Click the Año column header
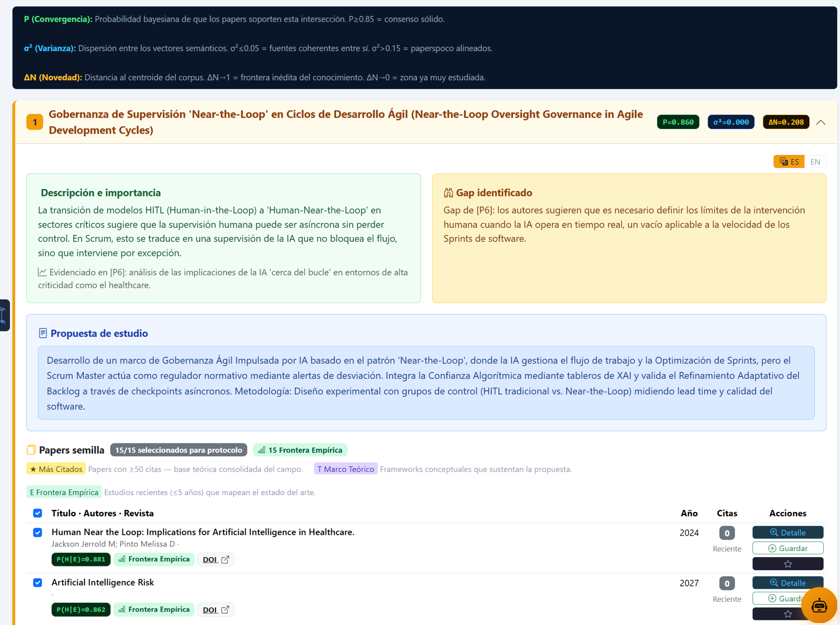Viewport: 840px width, 625px height. coord(689,513)
